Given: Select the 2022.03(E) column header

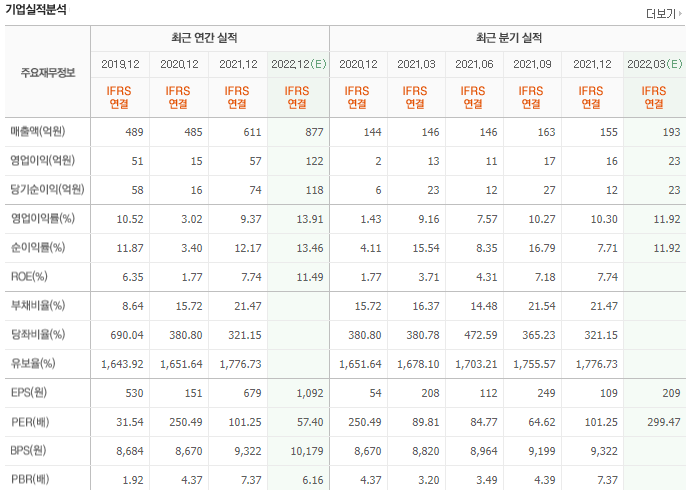Looking at the screenshot, I should point(655,64).
